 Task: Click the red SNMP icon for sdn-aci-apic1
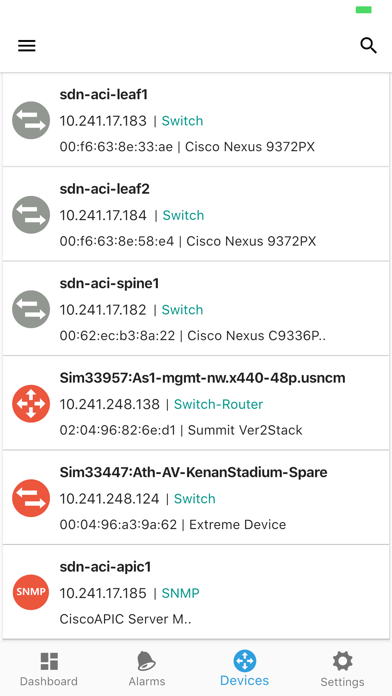tap(31, 593)
